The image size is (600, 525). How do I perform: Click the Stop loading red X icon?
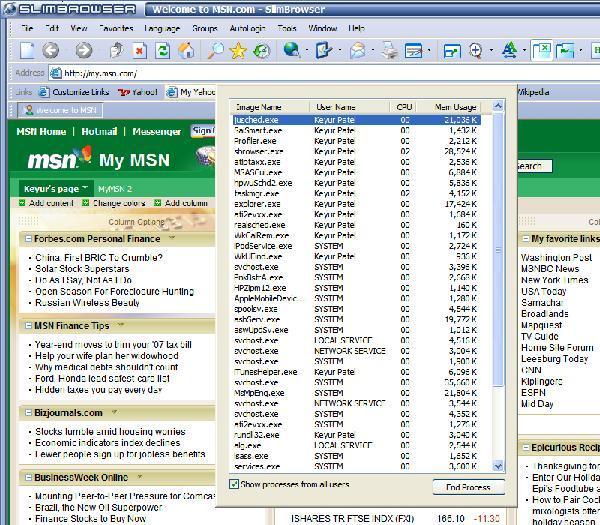[x=139, y=50]
